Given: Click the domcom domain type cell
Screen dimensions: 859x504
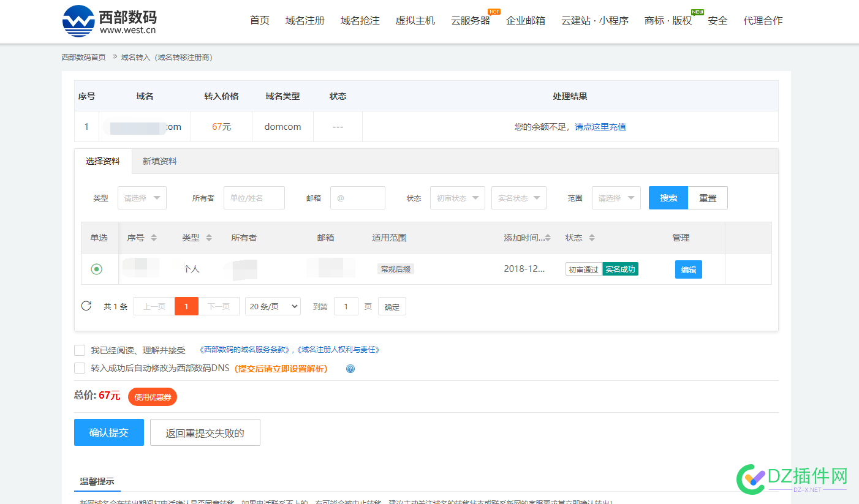Looking at the screenshot, I should coord(282,127).
